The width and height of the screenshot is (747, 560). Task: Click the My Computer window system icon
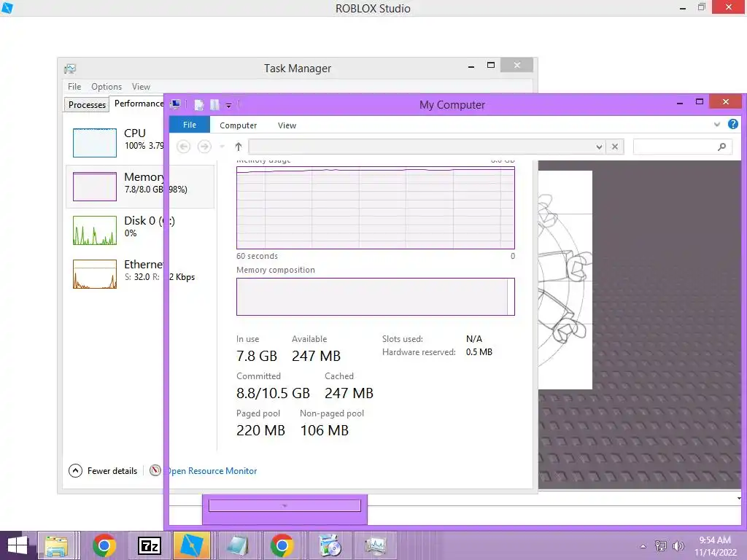(175, 104)
